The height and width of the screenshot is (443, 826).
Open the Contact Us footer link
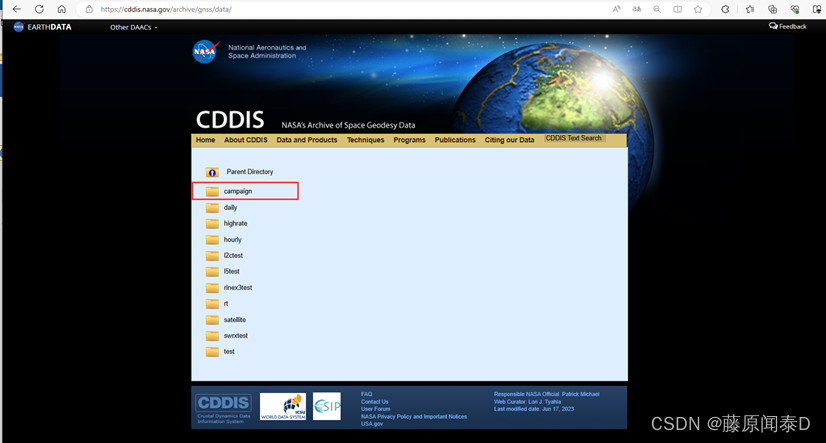point(375,401)
